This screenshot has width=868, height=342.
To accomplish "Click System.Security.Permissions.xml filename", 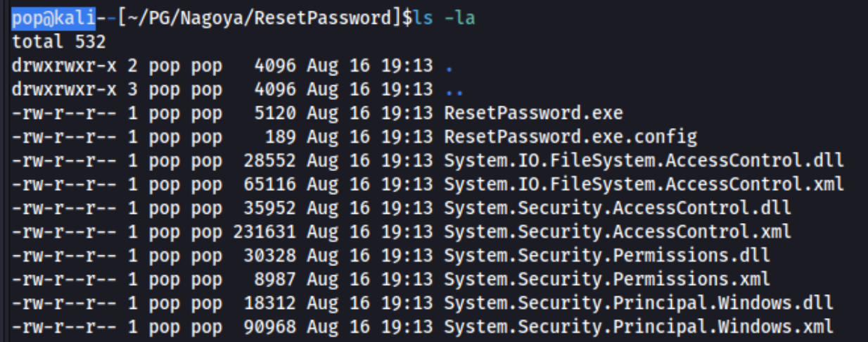I will click(607, 279).
